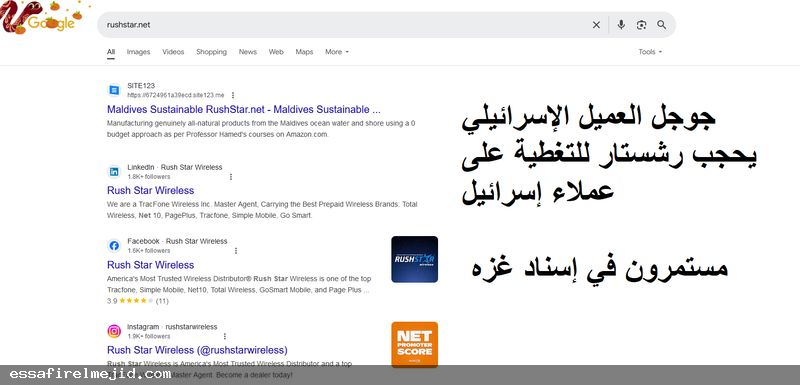Screen dimensions: 800x385
Task: Click the Net Promoter Score thumbnail
Action: (414, 344)
